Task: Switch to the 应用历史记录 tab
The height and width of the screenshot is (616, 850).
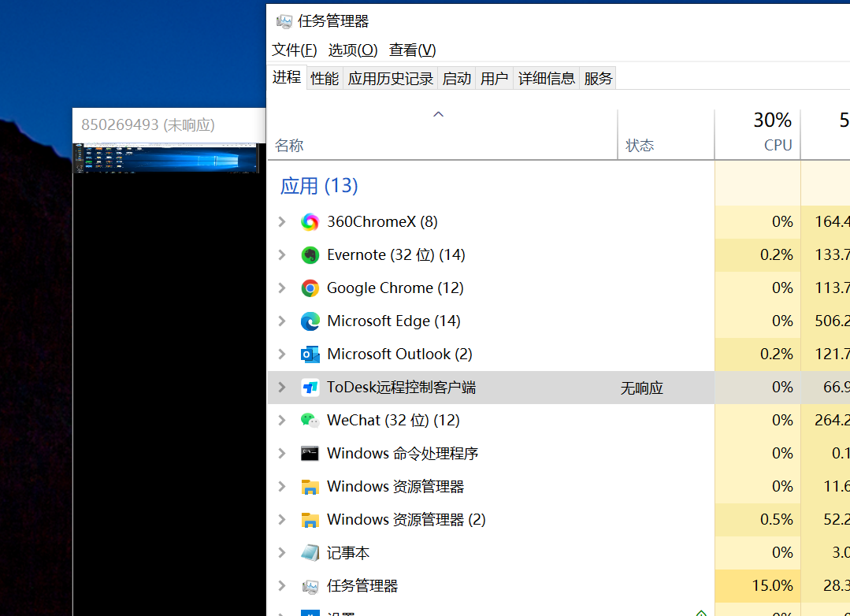Action: tap(391, 79)
